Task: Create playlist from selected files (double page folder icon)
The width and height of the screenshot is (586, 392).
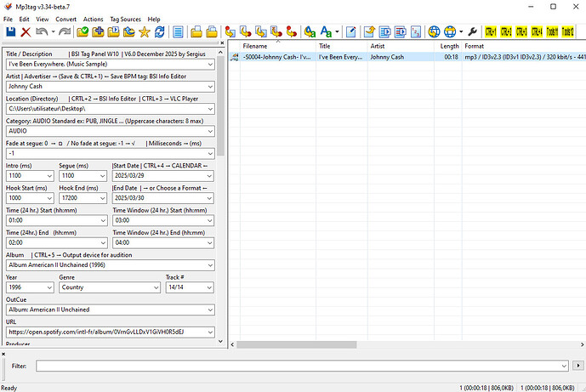Action: pyautogui.click(x=212, y=32)
